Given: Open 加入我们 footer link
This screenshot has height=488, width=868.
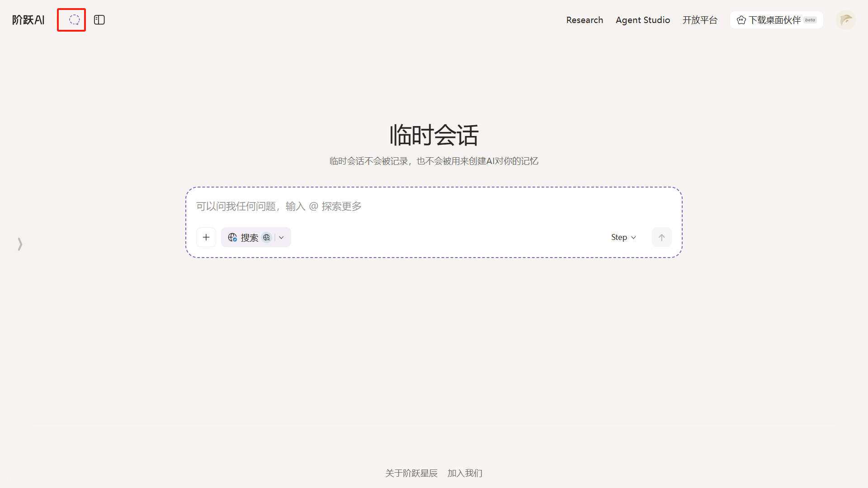Looking at the screenshot, I should (465, 473).
